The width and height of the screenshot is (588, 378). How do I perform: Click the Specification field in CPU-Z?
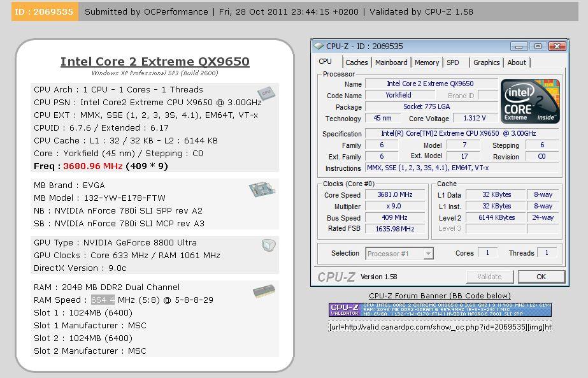(x=462, y=133)
